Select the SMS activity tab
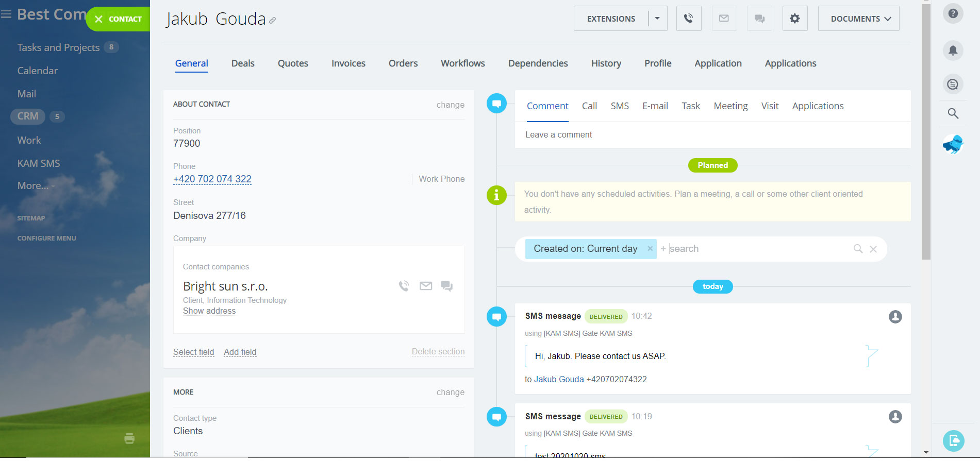Viewport: 980px width, 461px height. tap(619, 106)
